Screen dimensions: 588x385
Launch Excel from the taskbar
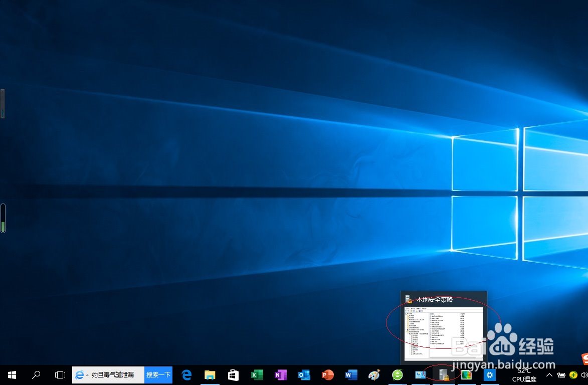[257, 374]
